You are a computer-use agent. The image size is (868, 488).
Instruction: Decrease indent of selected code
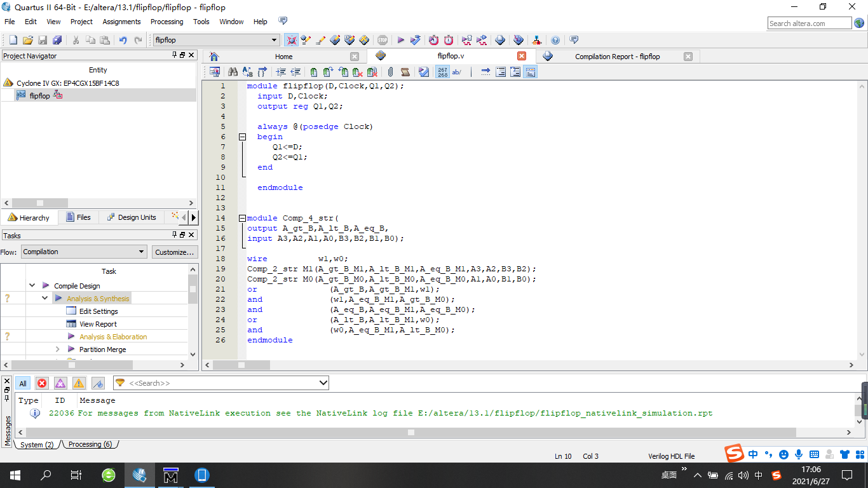tap(295, 72)
